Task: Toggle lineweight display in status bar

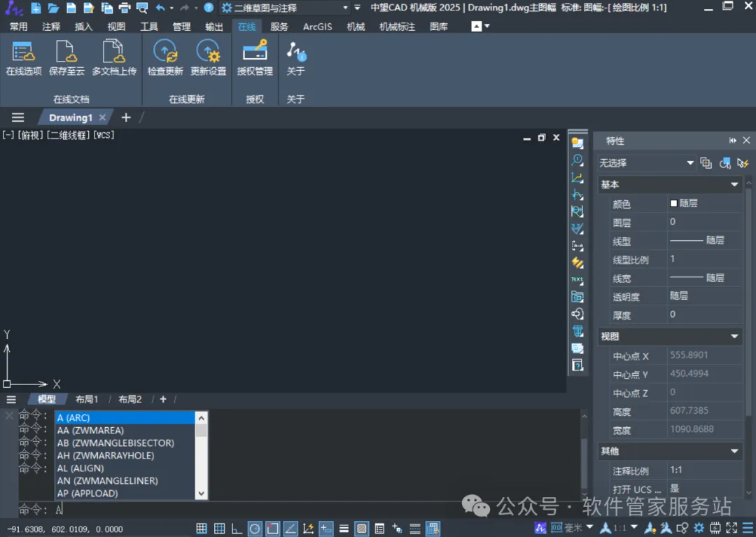Action: [x=344, y=529]
